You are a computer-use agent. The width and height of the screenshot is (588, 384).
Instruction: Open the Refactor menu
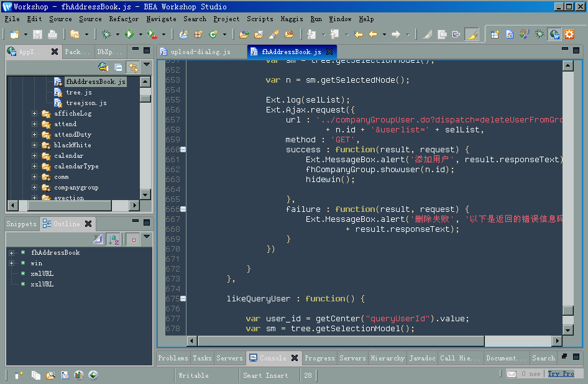point(124,19)
